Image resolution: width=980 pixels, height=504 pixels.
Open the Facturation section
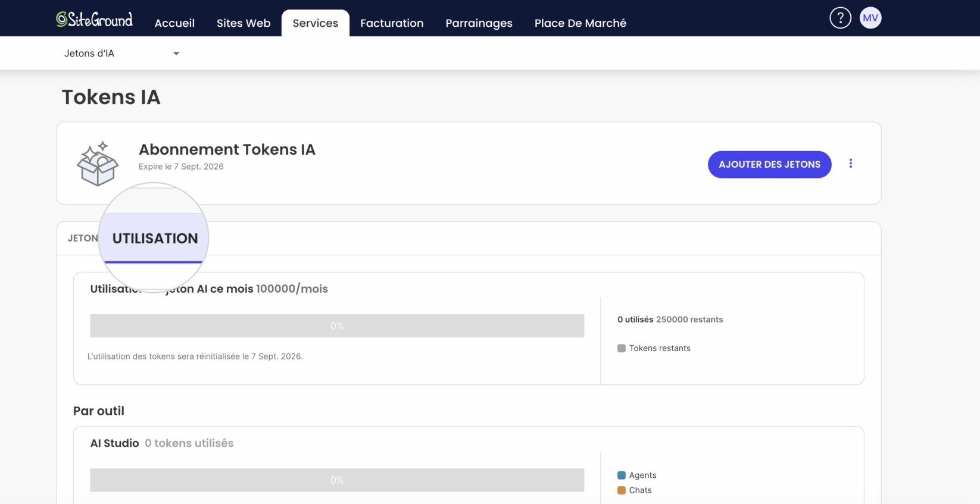pyautogui.click(x=392, y=23)
